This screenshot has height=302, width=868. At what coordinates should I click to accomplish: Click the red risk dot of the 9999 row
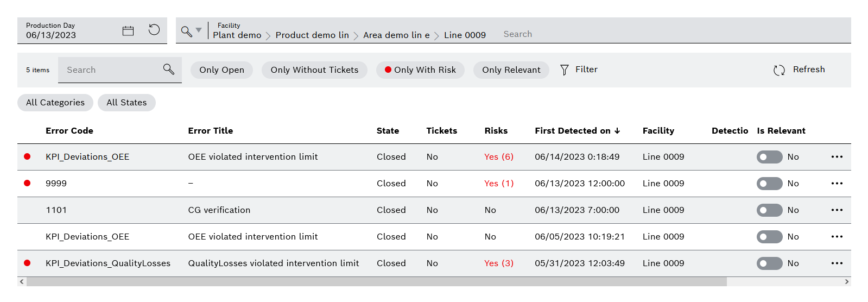click(x=27, y=183)
